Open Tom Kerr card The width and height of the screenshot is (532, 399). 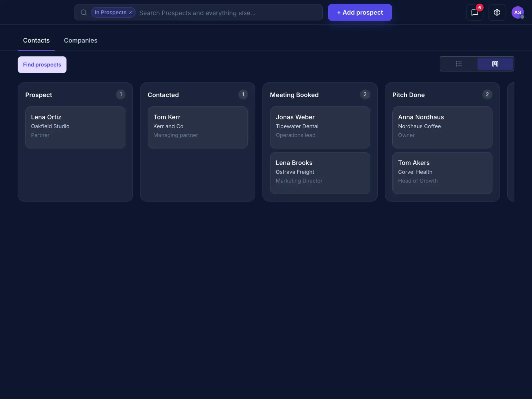click(198, 128)
